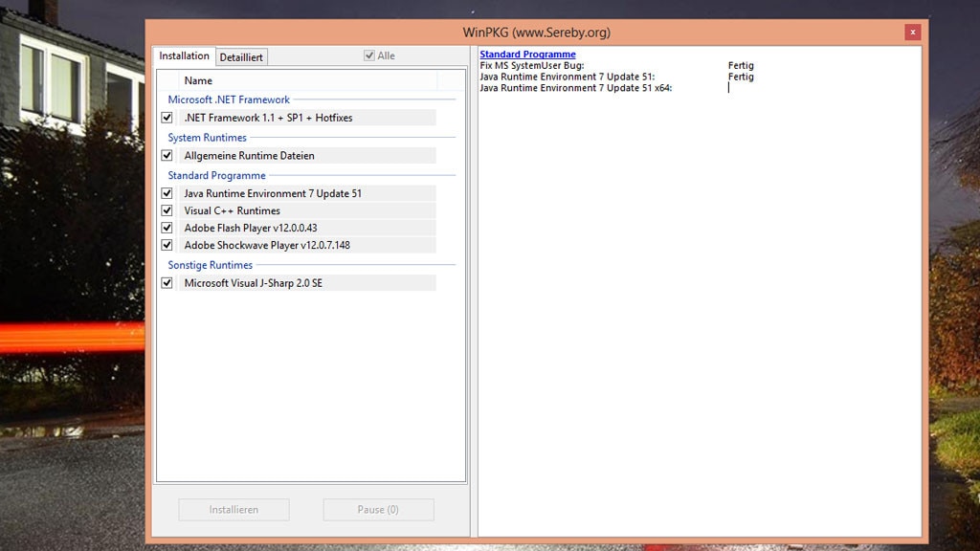The image size is (980, 551).
Task: Toggle Visual C++ Runtimes checkbox
Action: [167, 210]
